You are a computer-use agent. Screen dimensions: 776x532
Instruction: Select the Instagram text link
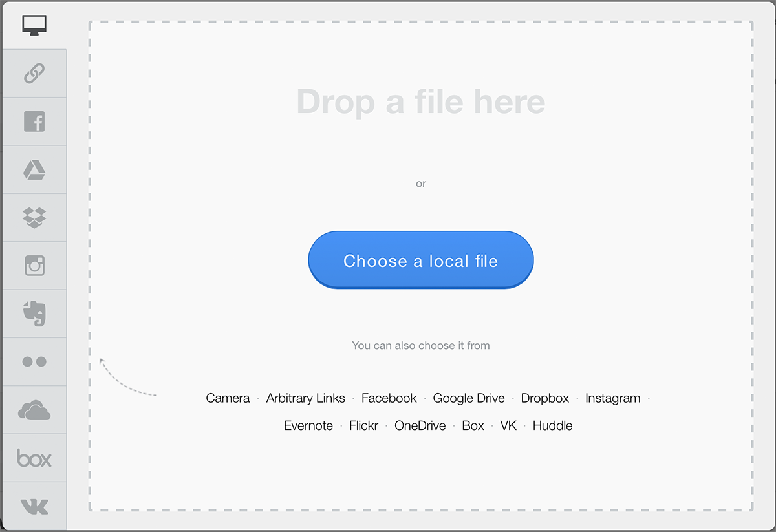613,398
